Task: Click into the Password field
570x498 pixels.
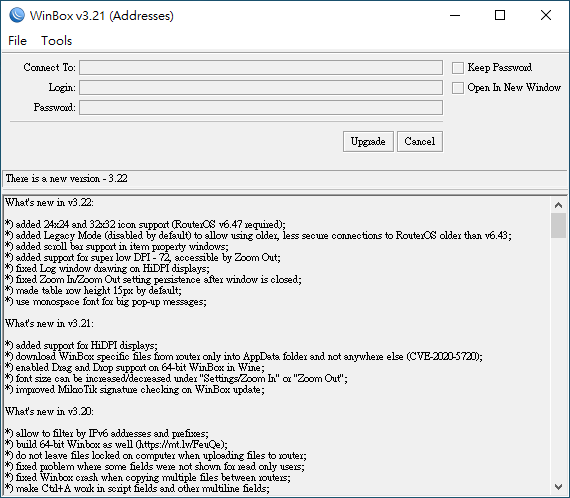Action: 261,108
